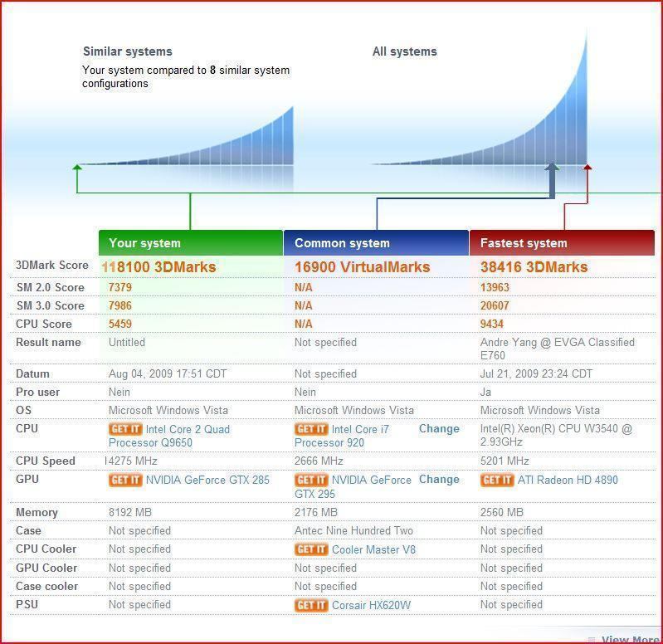Click GET IT badge beside GeForce GTX 285
Screen dimensions: 663x644
coord(125,480)
